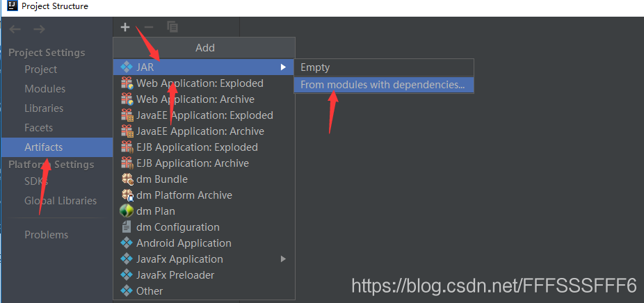Click the dm Platform Archive icon

[x=127, y=195]
